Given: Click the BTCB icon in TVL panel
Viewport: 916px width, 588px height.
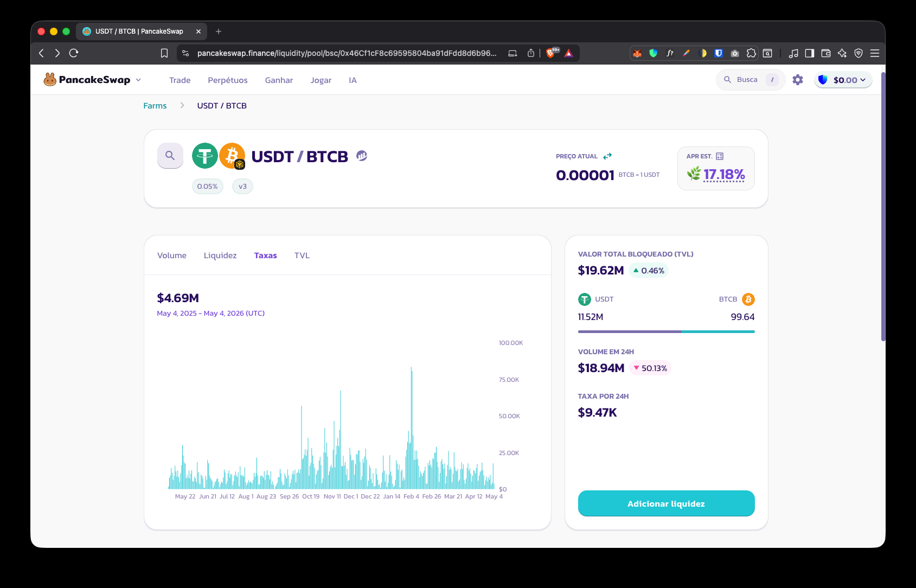Looking at the screenshot, I should (x=748, y=299).
